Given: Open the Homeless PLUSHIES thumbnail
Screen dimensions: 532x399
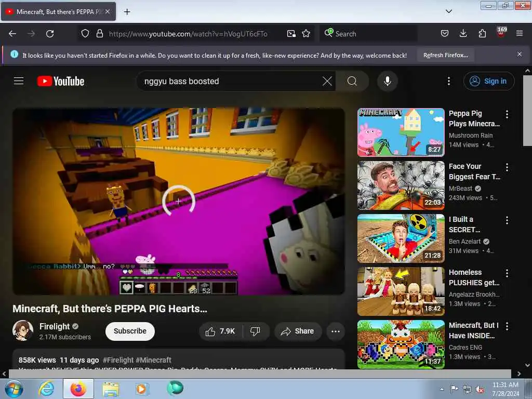Looking at the screenshot, I should (x=401, y=291).
